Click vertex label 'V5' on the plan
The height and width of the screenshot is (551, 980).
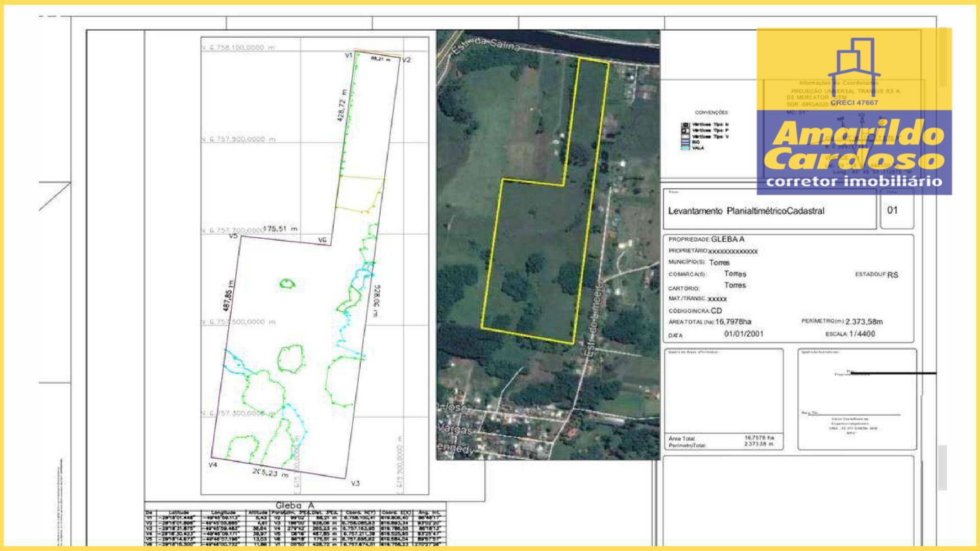(233, 236)
